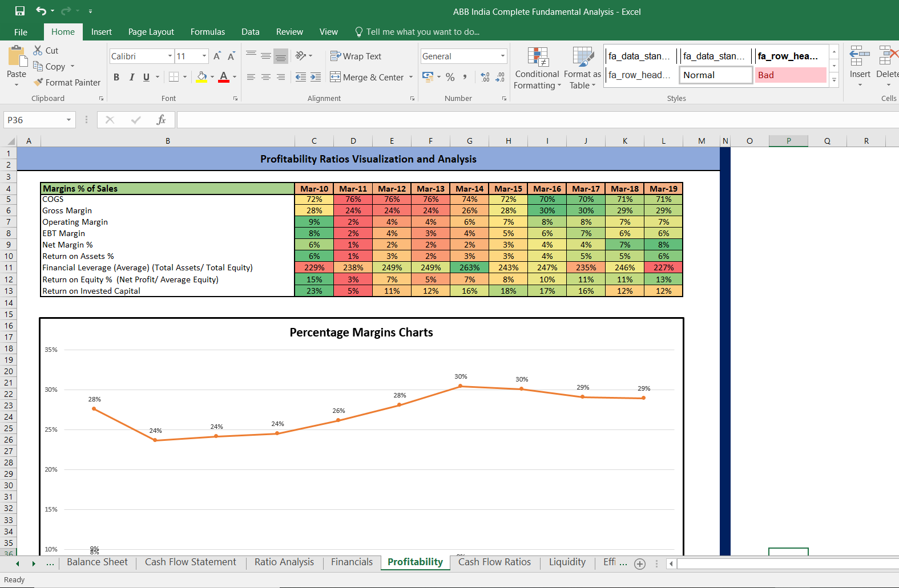
Task: Apply the fill color bucket
Action: tap(202, 77)
